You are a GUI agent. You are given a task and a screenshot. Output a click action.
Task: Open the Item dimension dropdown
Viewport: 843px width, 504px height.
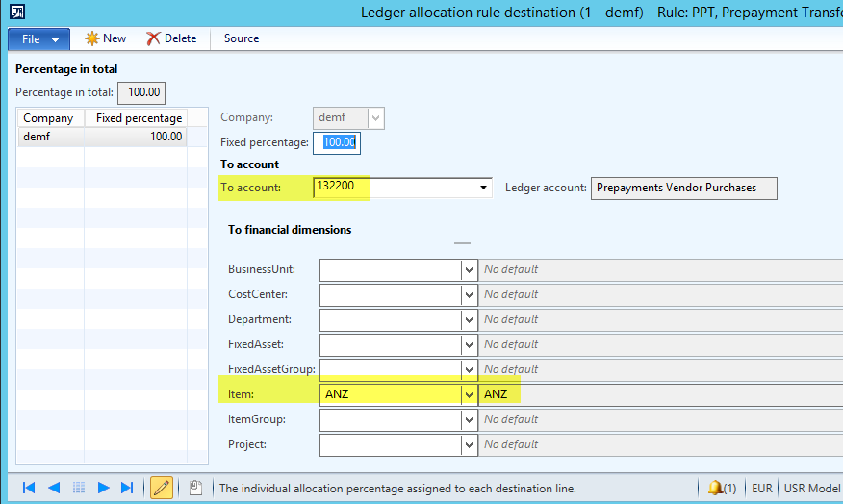tap(469, 394)
